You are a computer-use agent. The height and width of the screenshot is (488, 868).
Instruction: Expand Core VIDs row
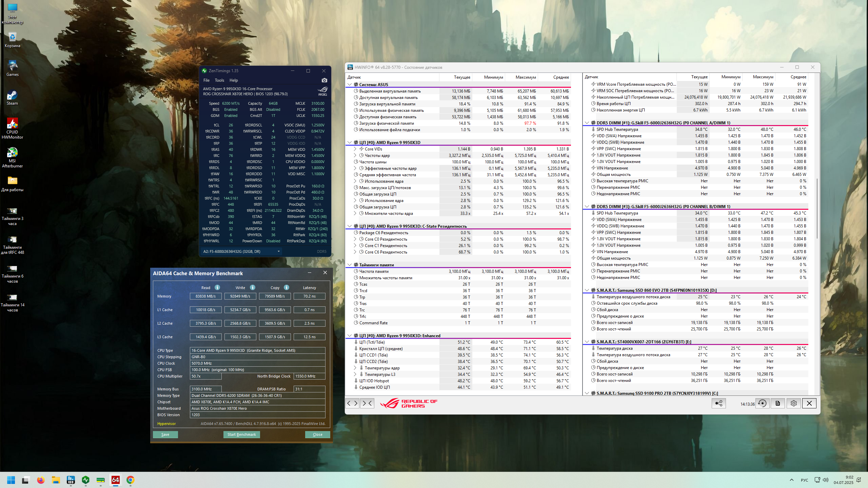[x=355, y=149]
